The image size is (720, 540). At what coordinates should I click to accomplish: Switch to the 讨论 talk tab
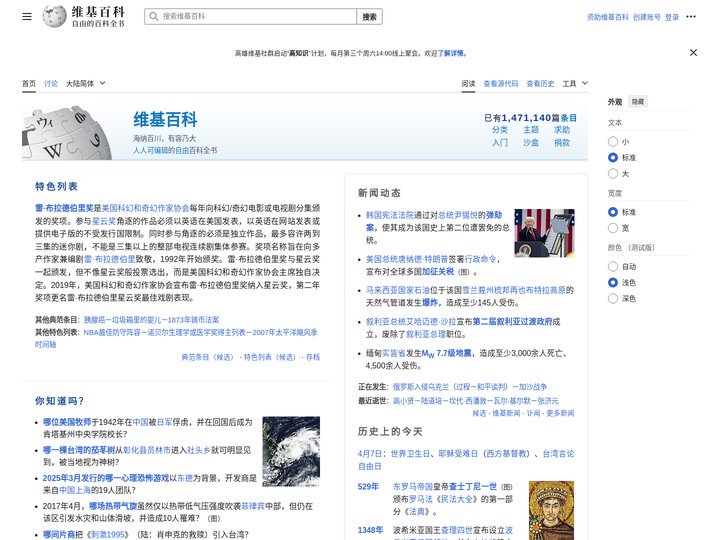tap(51, 83)
